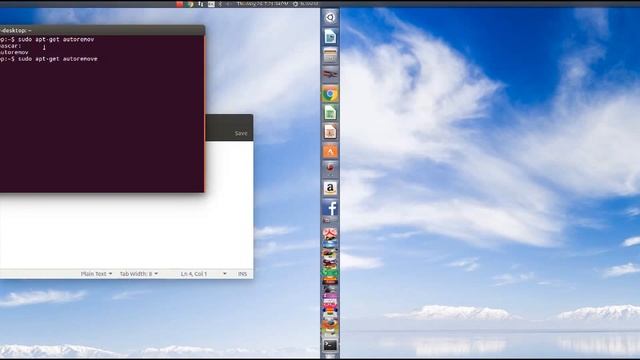640x360 pixels.
Task: Launch LibreOffice Impress presentation icon
Action: 330,132
